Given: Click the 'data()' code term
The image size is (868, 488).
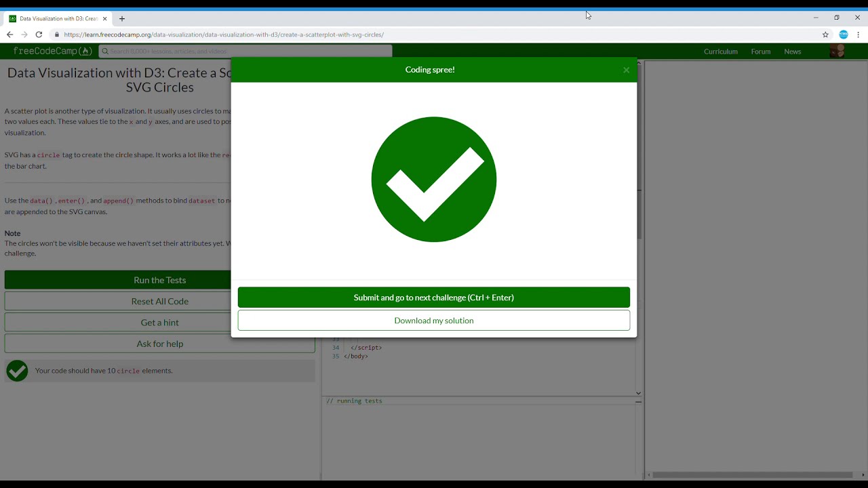Looking at the screenshot, I should pos(41,201).
